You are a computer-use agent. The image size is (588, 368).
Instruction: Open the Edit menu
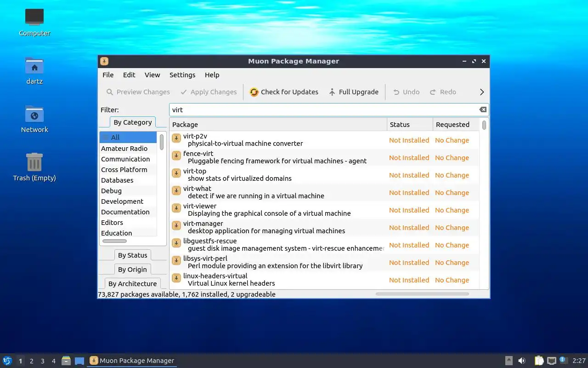[129, 75]
